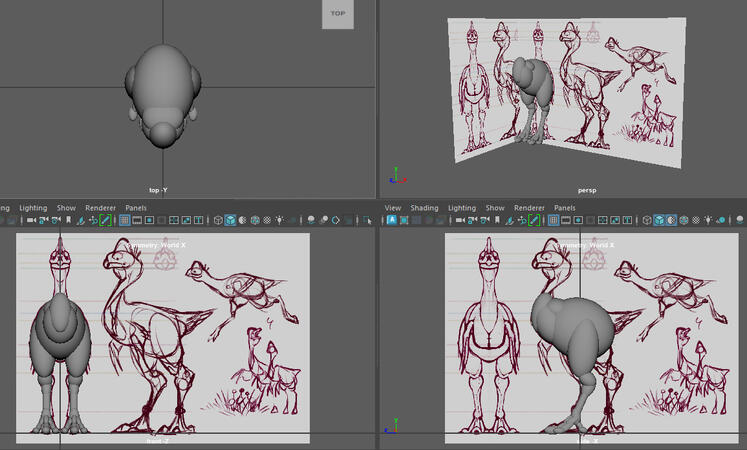Screen dimensions: 747x450
Task: Toggle the Film Gate in the side view toolbar
Action: click(x=565, y=220)
